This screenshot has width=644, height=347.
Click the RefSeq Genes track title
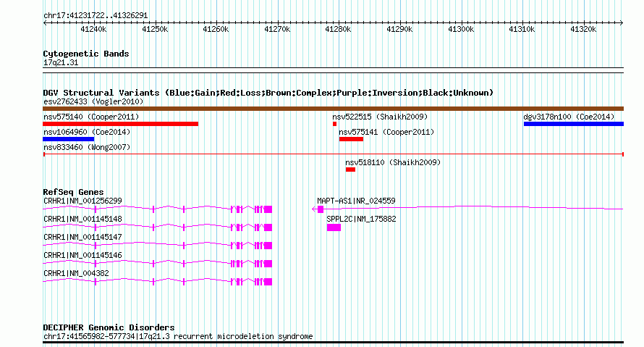[x=74, y=192]
